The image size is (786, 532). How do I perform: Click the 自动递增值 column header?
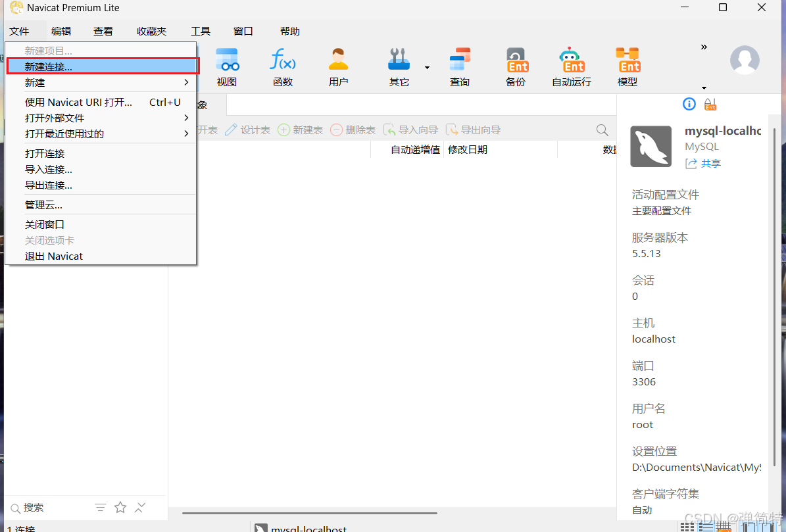pyautogui.click(x=415, y=150)
